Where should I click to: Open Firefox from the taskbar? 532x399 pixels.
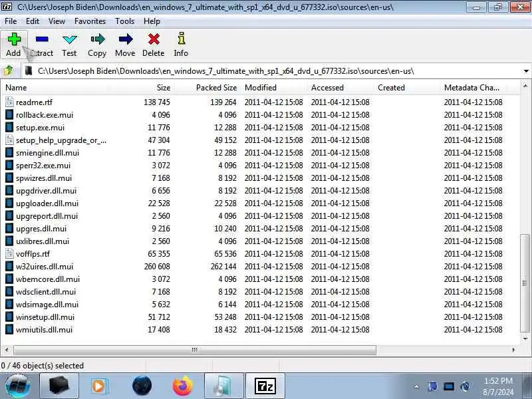182,386
